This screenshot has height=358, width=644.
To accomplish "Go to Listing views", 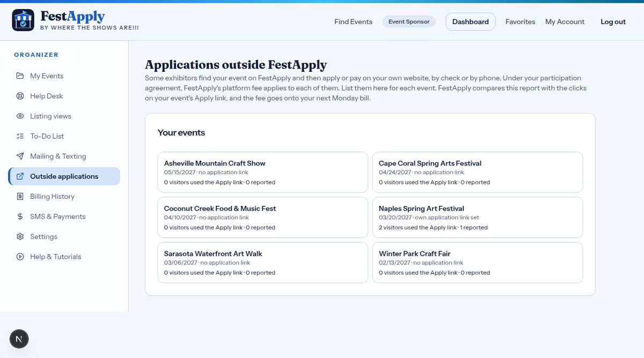I will 64,116.
